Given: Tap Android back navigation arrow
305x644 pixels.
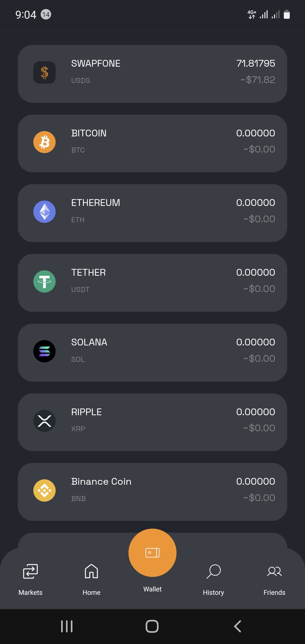Looking at the screenshot, I should [x=238, y=626].
